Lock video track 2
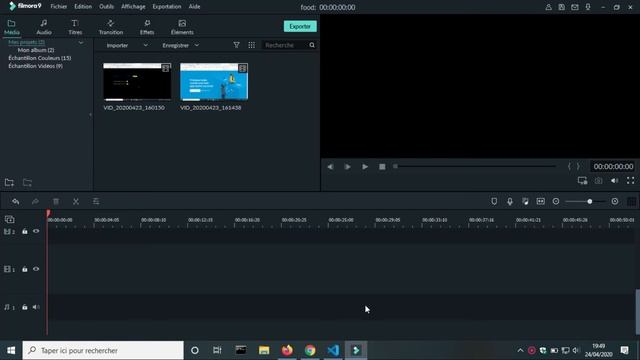The height and width of the screenshot is (360, 640). pyautogui.click(x=25, y=231)
